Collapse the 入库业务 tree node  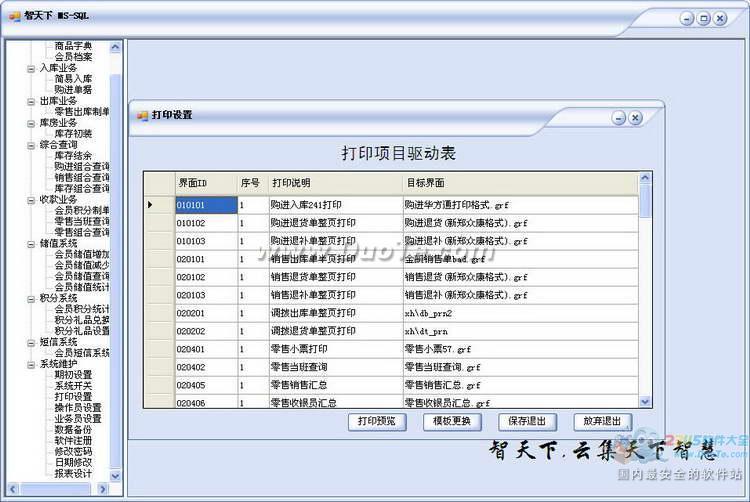point(31,68)
